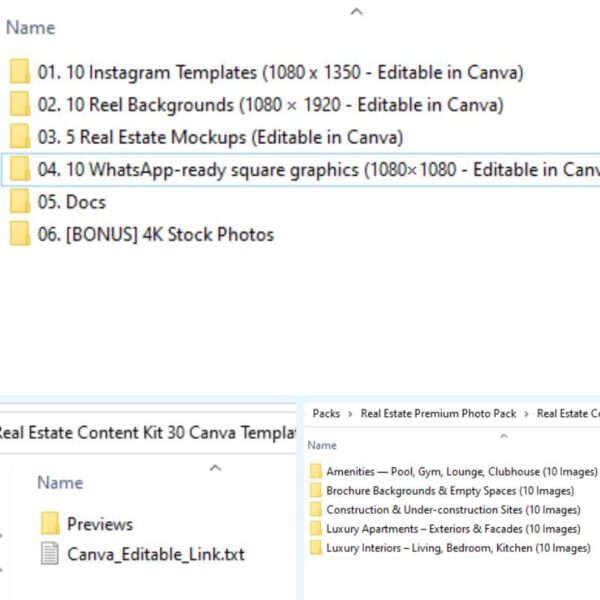Image resolution: width=600 pixels, height=600 pixels.
Task: Go to Real Estate Premium Photo Pack in breadcrumb
Action: click(x=438, y=413)
